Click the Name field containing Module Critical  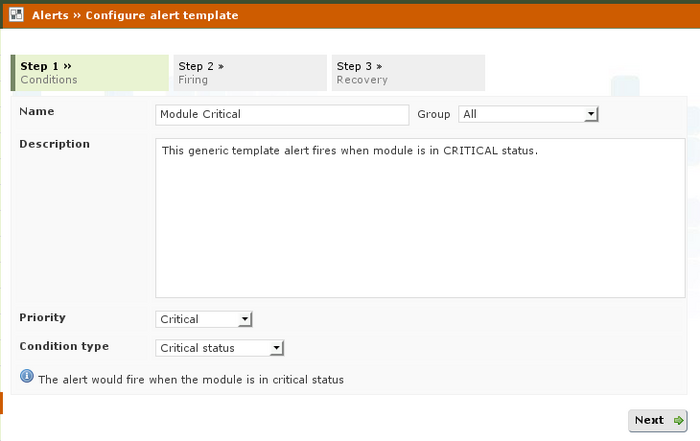(282, 114)
